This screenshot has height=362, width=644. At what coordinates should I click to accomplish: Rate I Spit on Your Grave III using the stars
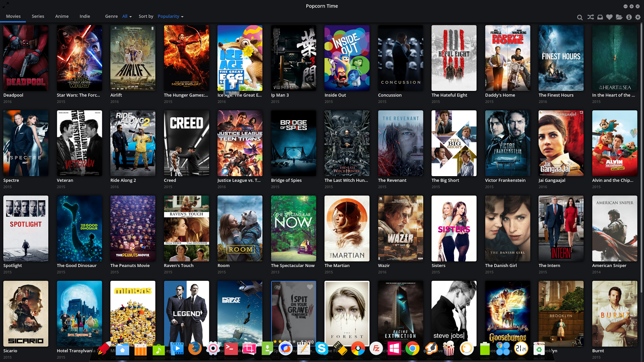pos(284,341)
